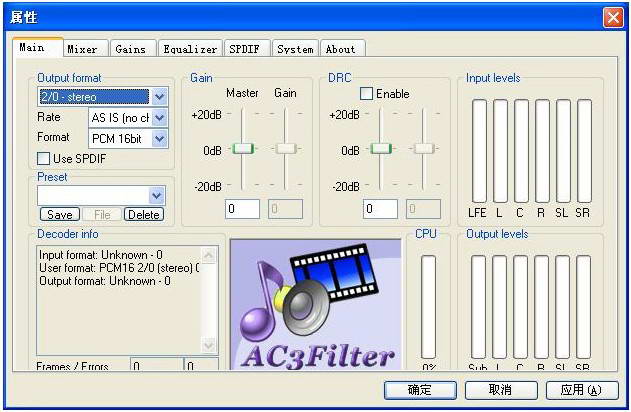Open the System tab

pos(295,49)
